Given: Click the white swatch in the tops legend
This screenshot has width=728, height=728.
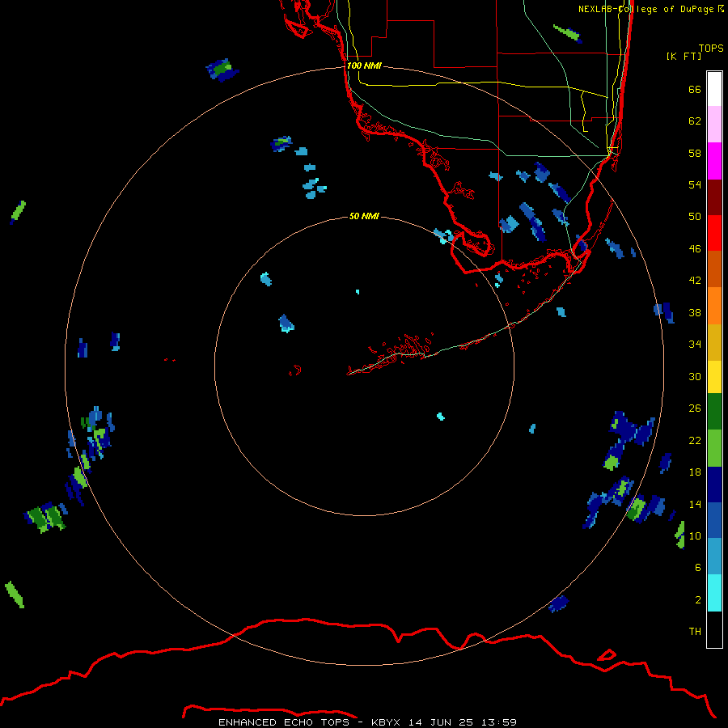Looking at the screenshot, I should [714, 89].
